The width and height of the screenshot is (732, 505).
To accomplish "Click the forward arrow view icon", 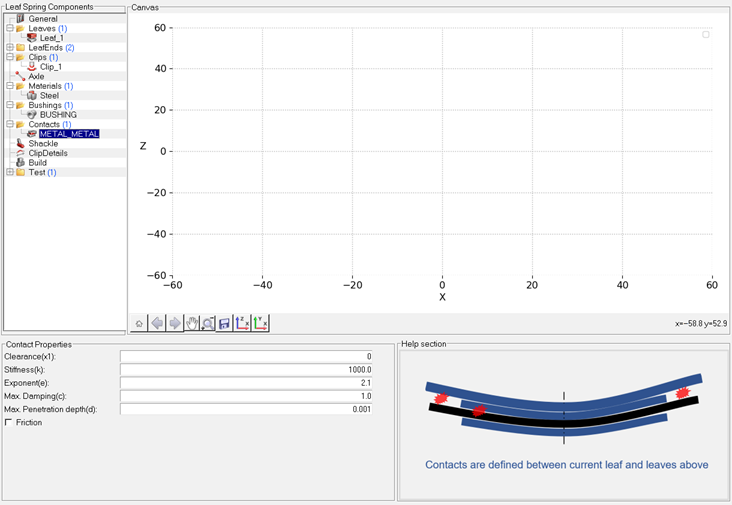I will pyautogui.click(x=174, y=323).
